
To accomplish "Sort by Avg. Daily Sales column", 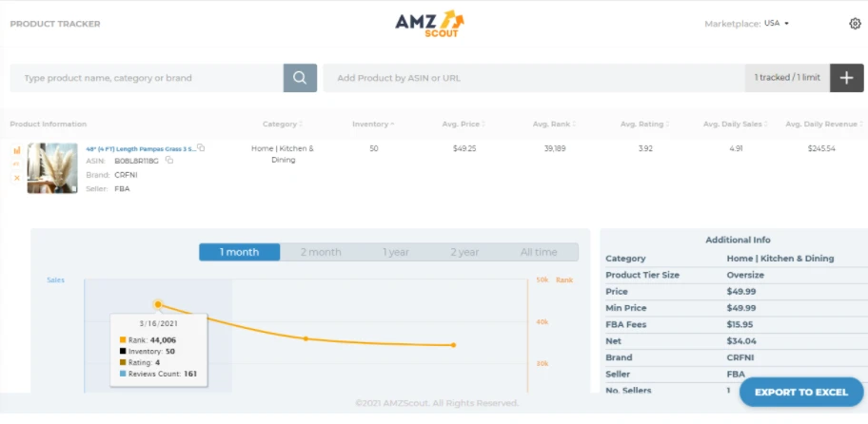I will coord(735,124).
